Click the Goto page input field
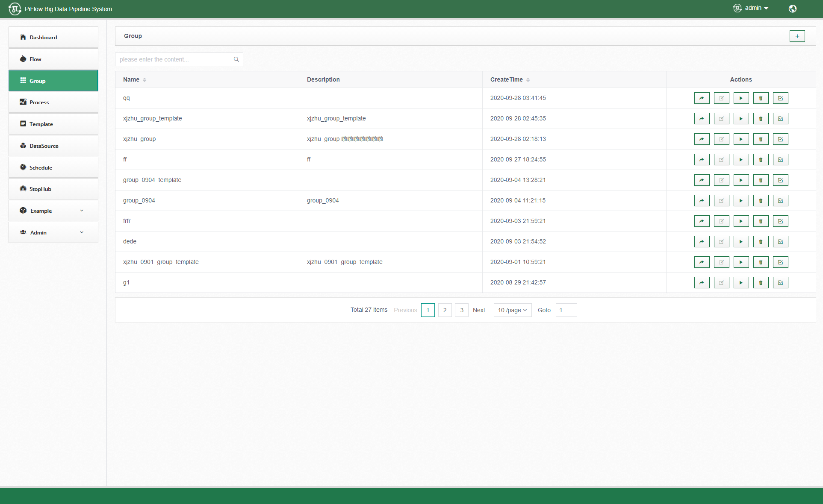Screen dimensions: 823x504 coord(566,310)
